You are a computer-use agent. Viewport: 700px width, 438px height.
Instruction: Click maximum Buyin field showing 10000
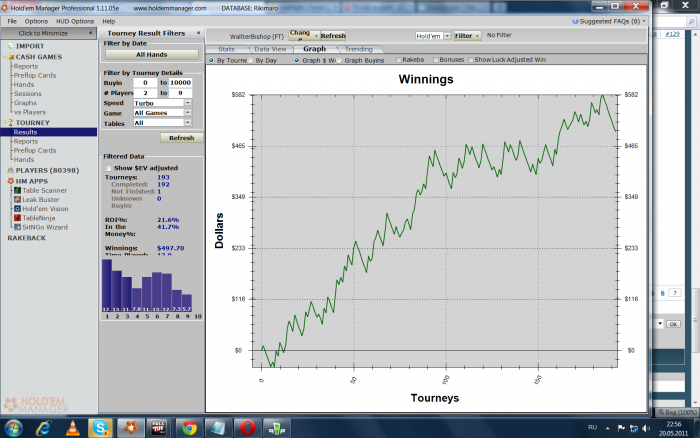coord(180,83)
